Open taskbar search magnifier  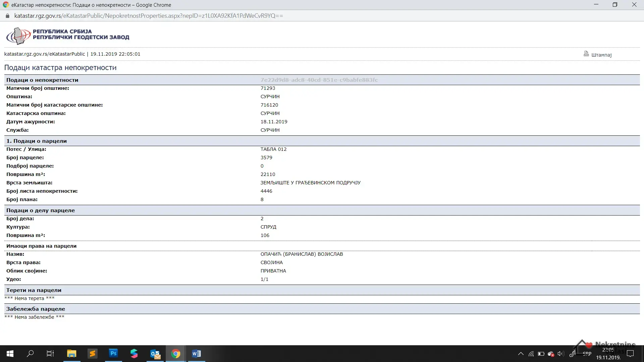[30, 354]
